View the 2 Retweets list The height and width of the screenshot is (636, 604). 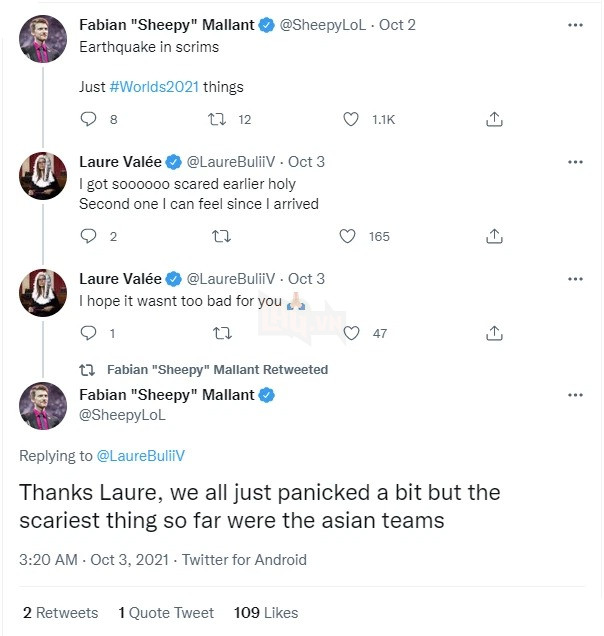point(60,612)
